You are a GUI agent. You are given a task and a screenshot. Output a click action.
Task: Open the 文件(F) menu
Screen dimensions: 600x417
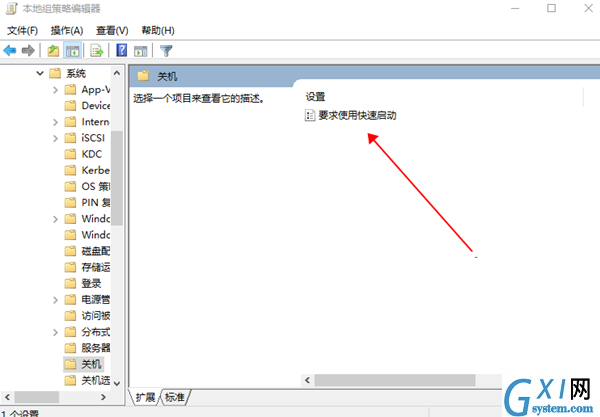click(x=22, y=31)
